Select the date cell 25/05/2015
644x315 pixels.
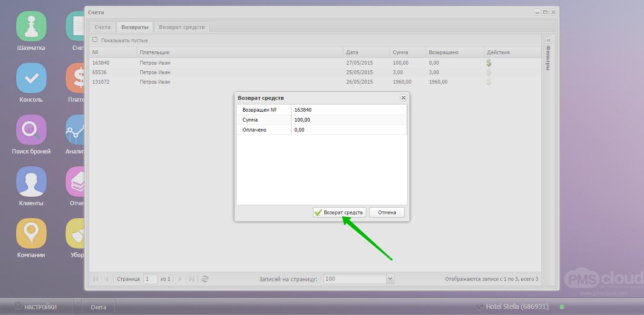[x=360, y=72]
